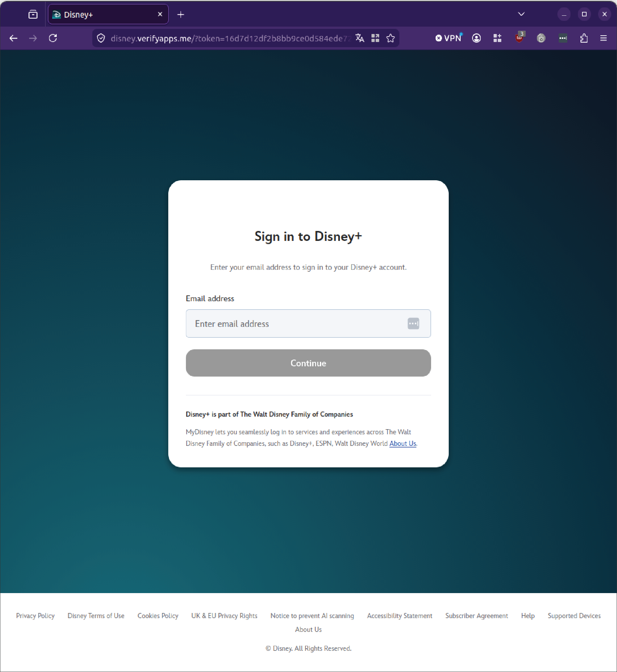This screenshot has height=672, width=617.
Task: Open the Accessibility Statement link
Action: pos(400,616)
